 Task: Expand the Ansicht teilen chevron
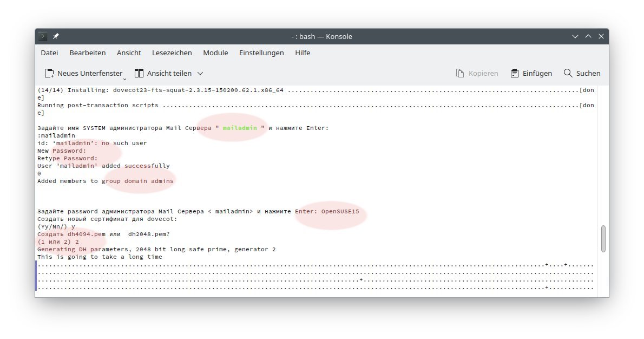pos(200,73)
